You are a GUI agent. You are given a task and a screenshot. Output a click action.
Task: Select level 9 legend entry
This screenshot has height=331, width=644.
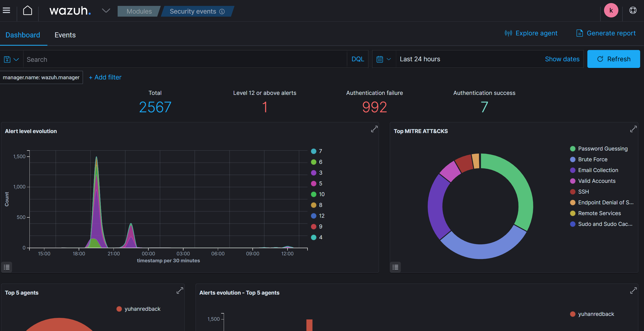pyautogui.click(x=317, y=227)
